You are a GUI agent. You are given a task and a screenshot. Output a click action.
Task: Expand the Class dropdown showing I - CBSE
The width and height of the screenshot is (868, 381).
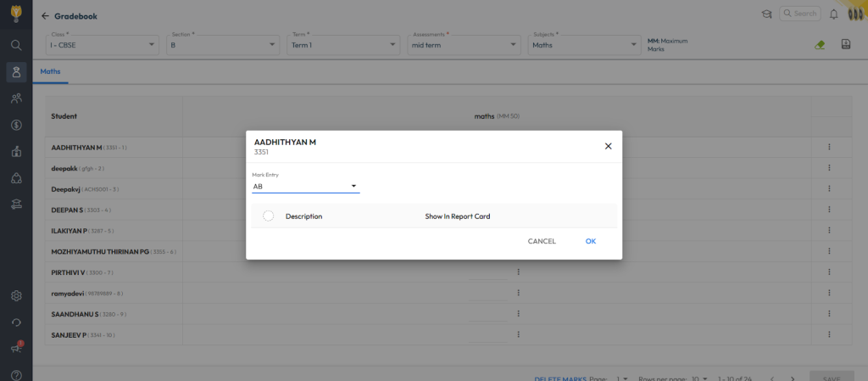click(103, 45)
